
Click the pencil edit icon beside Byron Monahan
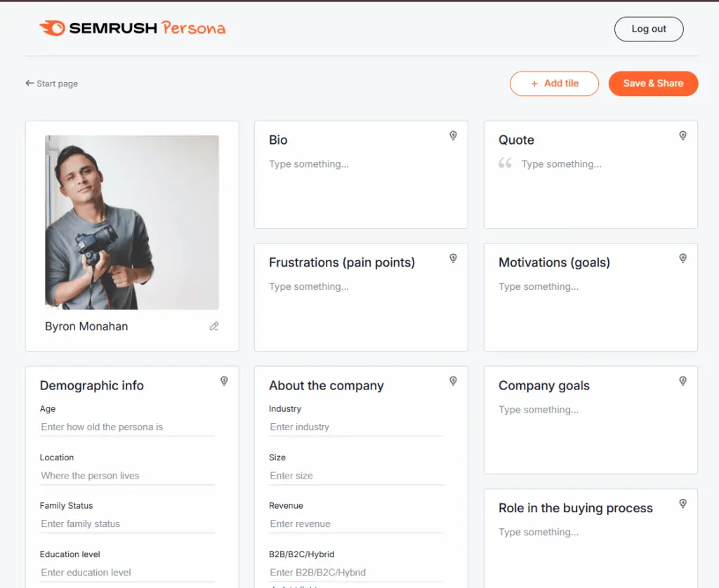pyautogui.click(x=214, y=326)
